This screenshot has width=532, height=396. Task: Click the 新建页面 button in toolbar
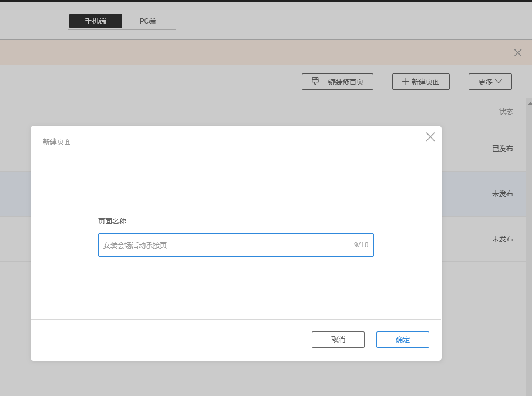(420, 82)
